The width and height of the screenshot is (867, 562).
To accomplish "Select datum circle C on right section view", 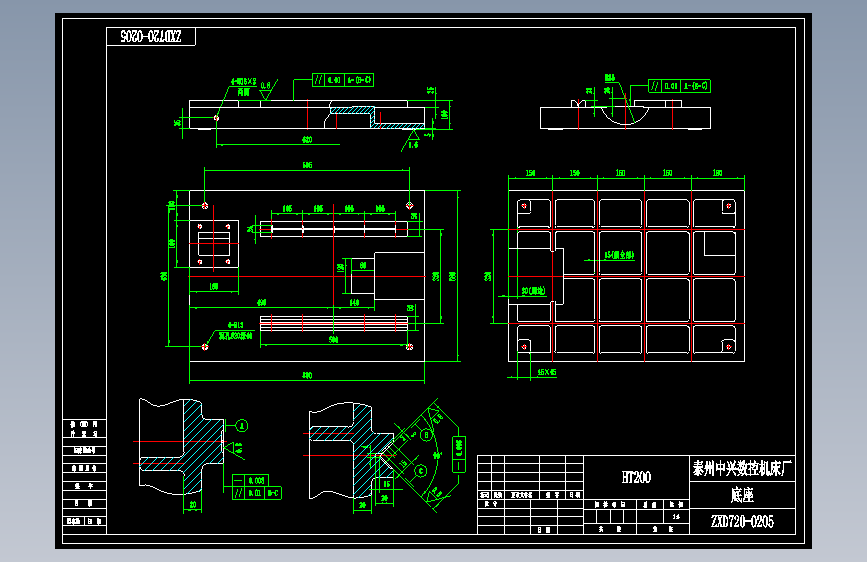I will [421, 471].
